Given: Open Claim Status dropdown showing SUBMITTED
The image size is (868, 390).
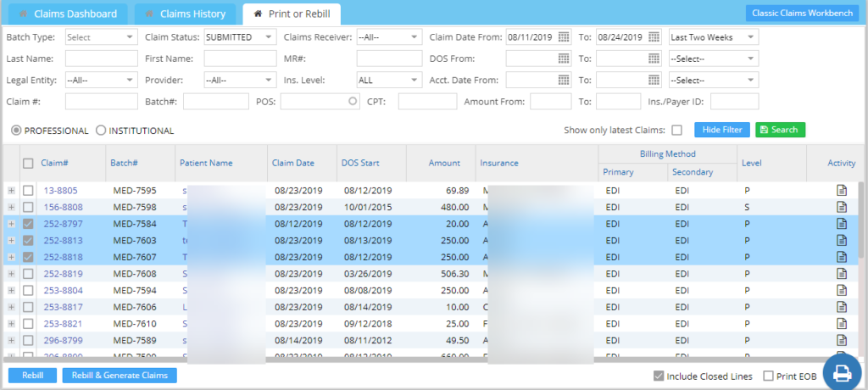Looking at the screenshot, I should point(240,37).
